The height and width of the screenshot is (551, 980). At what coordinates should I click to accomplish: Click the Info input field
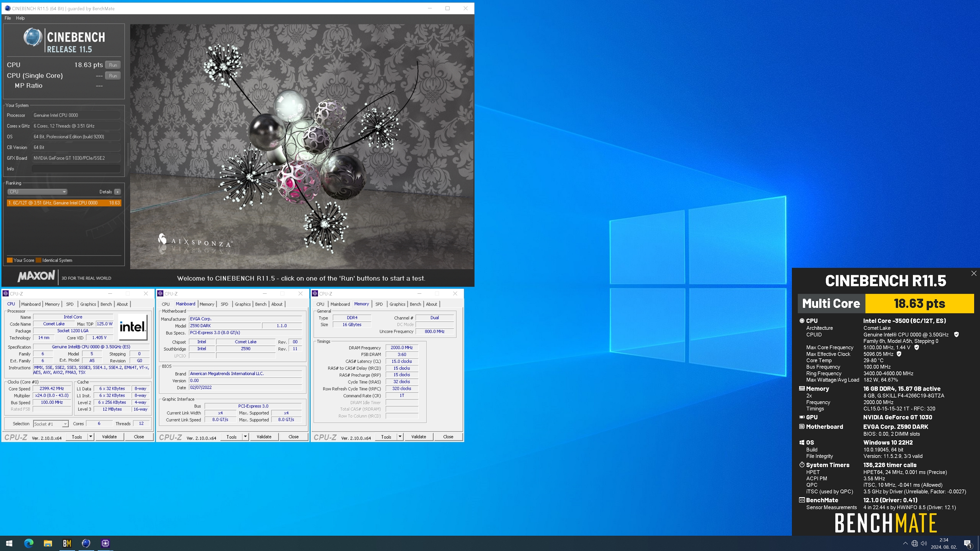tap(76, 169)
